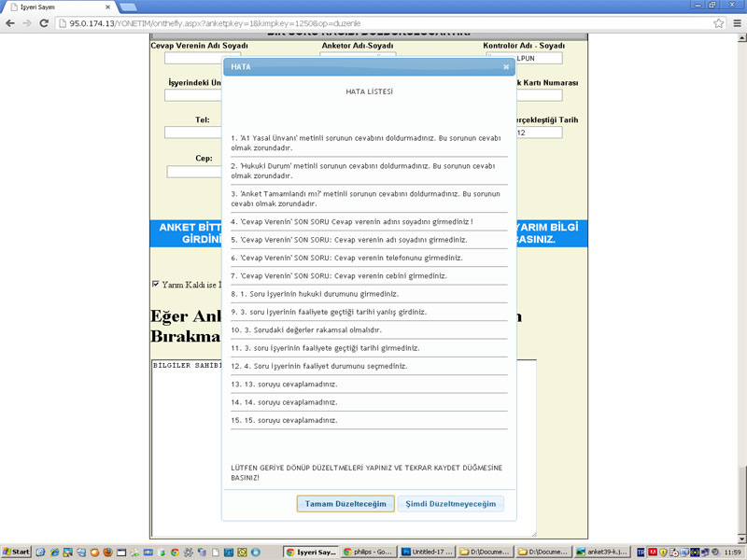Click the 'Tel:' input field
747x560 pixels.
[193, 133]
